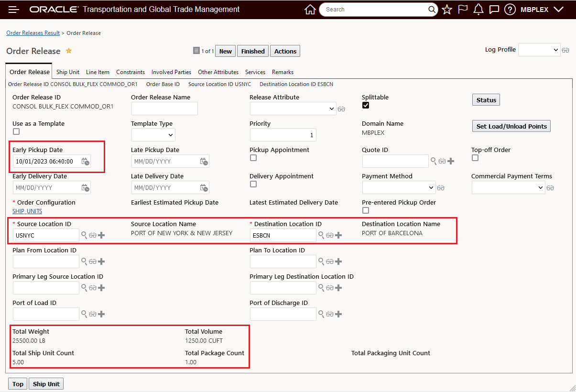
Task: Open the Involved Parties tab
Action: coord(171,72)
